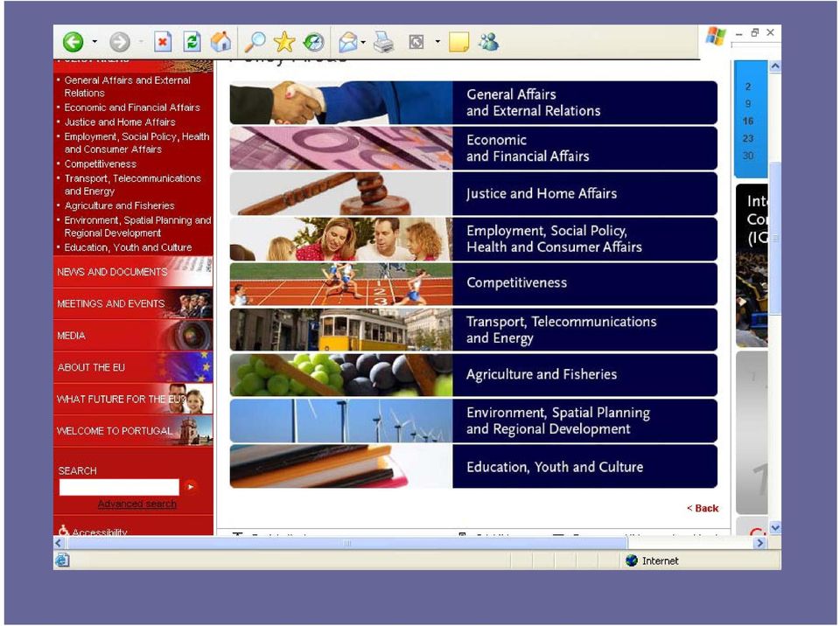Open sidebar link Employment, Social Policy, Health
Image resolution: width=840 pixels, height=626 pixels.
click(137, 143)
